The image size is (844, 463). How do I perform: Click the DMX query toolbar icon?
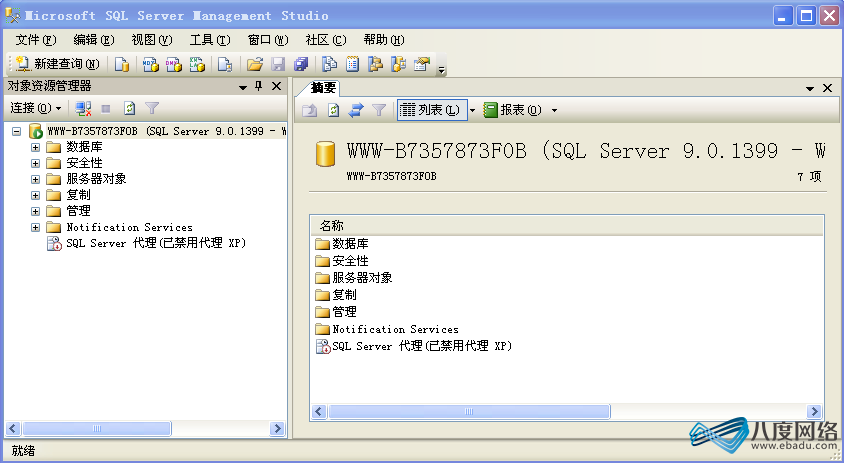point(173,65)
